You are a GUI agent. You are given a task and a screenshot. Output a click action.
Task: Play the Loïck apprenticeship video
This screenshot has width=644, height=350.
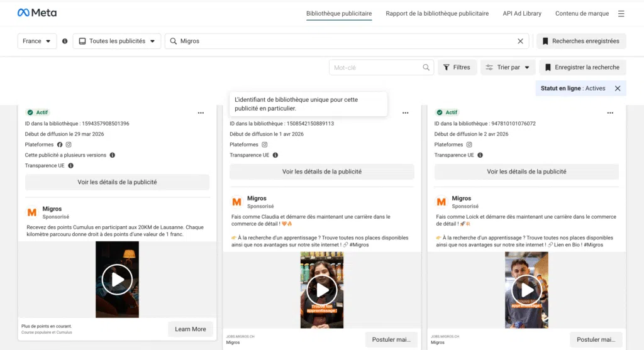pos(526,290)
